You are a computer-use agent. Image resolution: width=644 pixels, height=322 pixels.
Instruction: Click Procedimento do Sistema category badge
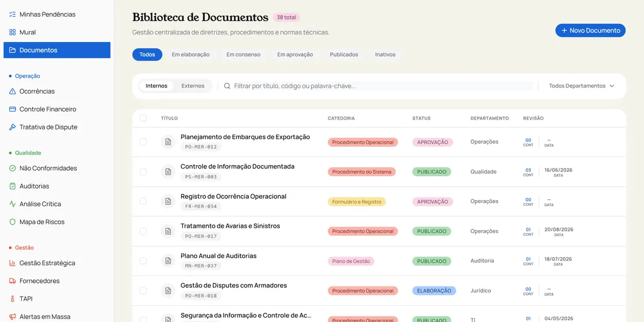[x=362, y=172]
